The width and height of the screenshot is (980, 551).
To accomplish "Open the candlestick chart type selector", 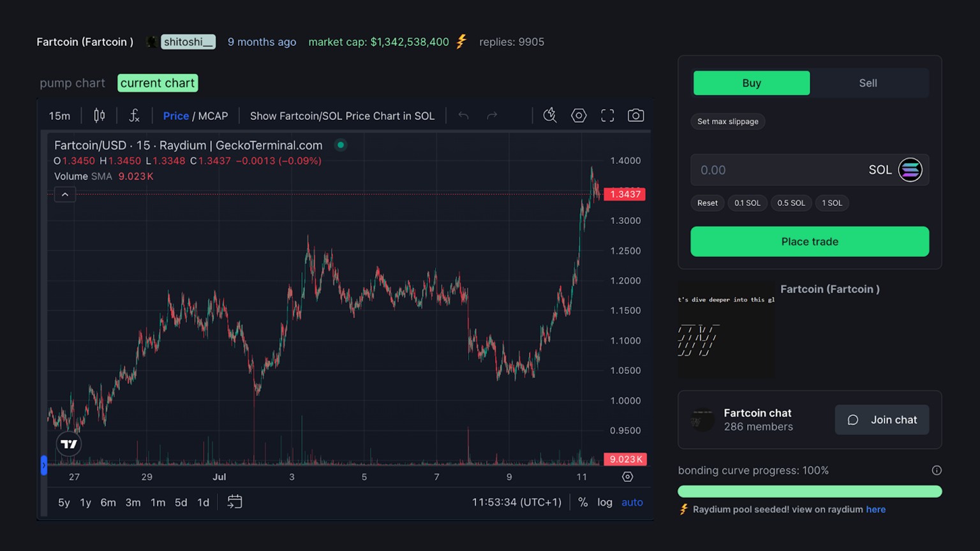I will 100,115.
